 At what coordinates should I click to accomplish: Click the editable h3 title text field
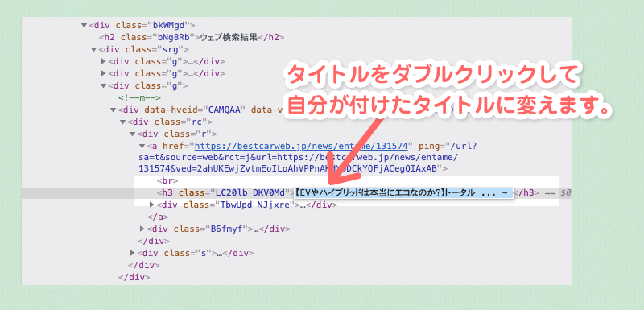(x=403, y=193)
